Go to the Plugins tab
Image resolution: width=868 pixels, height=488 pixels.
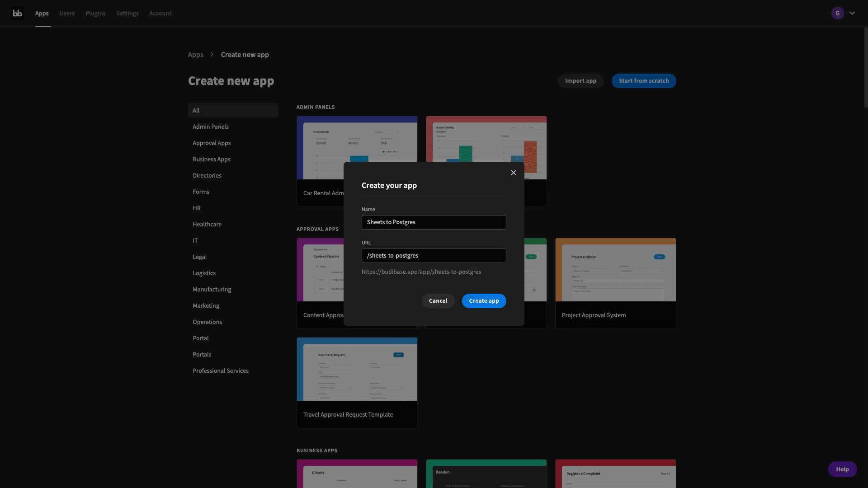coord(95,13)
